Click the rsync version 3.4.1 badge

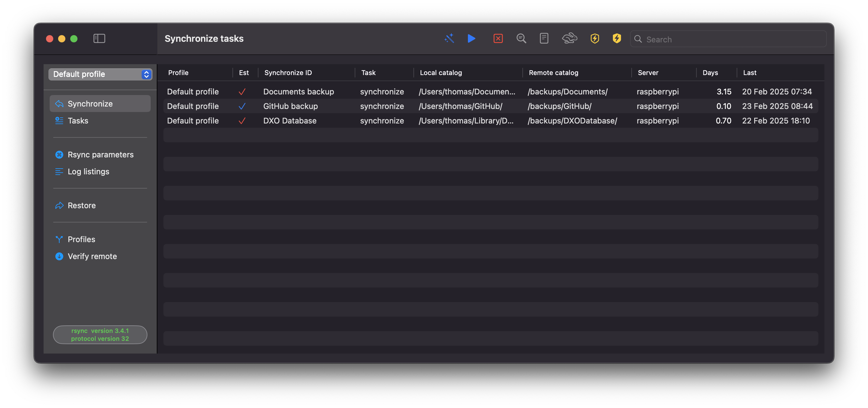(x=100, y=334)
